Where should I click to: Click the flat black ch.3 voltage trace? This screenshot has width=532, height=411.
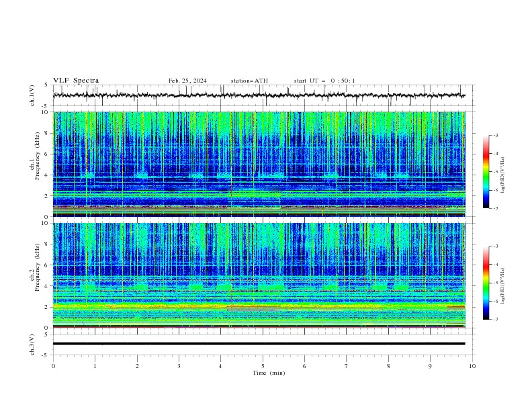coord(259,344)
